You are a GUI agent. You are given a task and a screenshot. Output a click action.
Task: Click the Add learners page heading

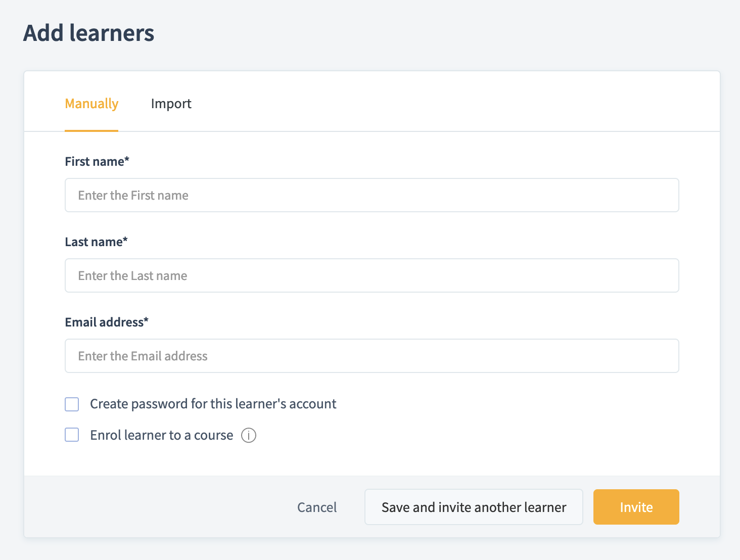[x=89, y=33]
